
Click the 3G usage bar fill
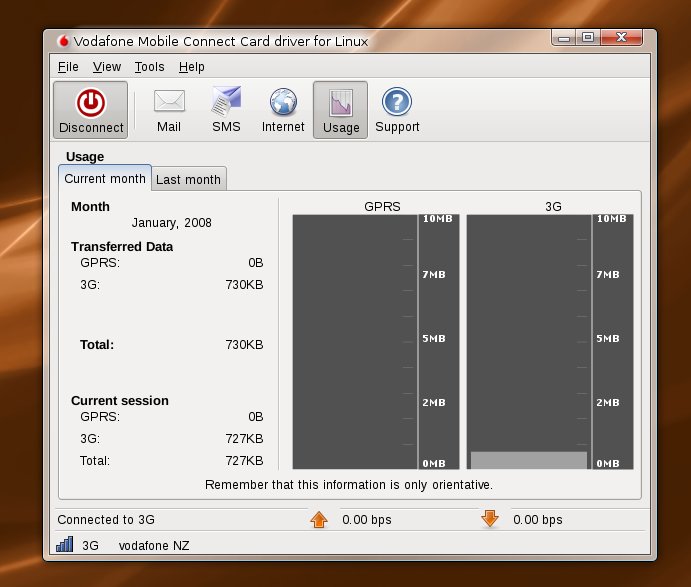[x=529, y=460]
